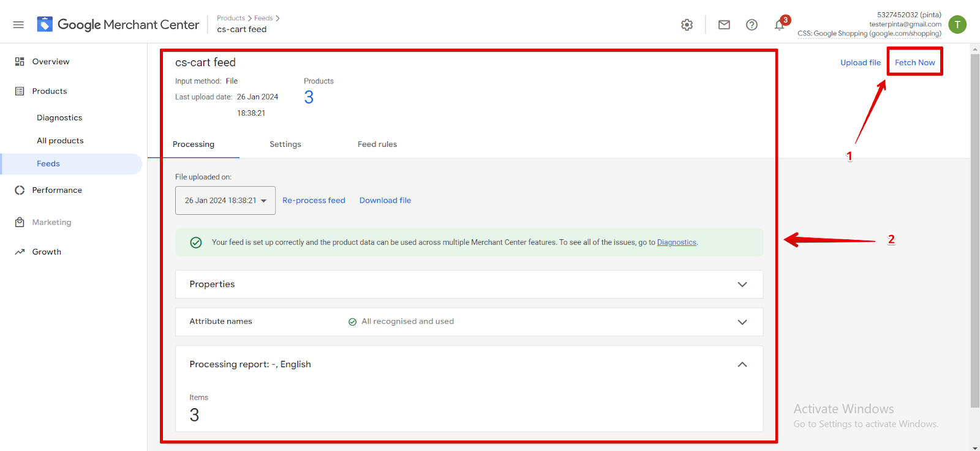Click the Products list icon
This screenshot has width=980, height=451.
(x=20, y=91)
